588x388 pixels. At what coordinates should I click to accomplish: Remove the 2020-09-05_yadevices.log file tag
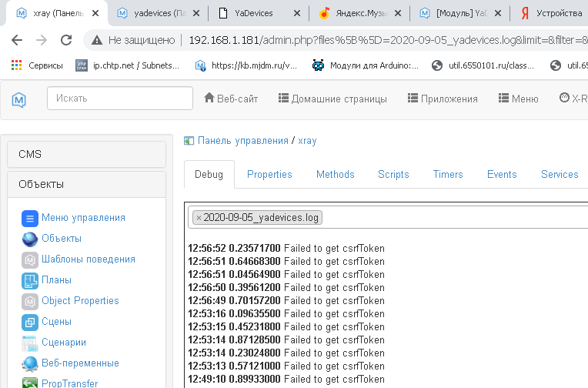tap(199, 218)
